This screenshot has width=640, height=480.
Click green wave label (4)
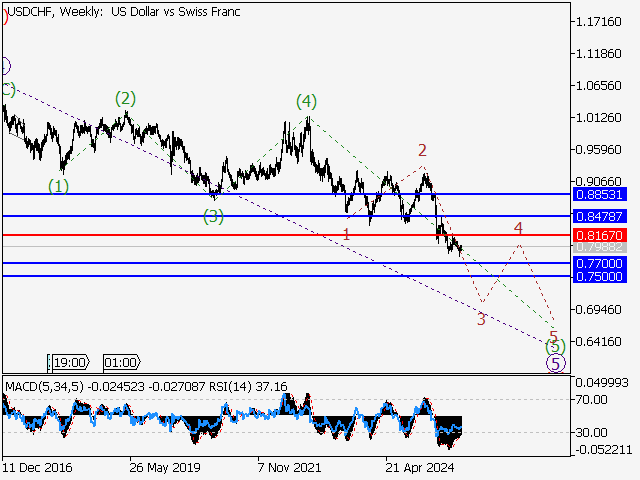(x=306, y=102)
